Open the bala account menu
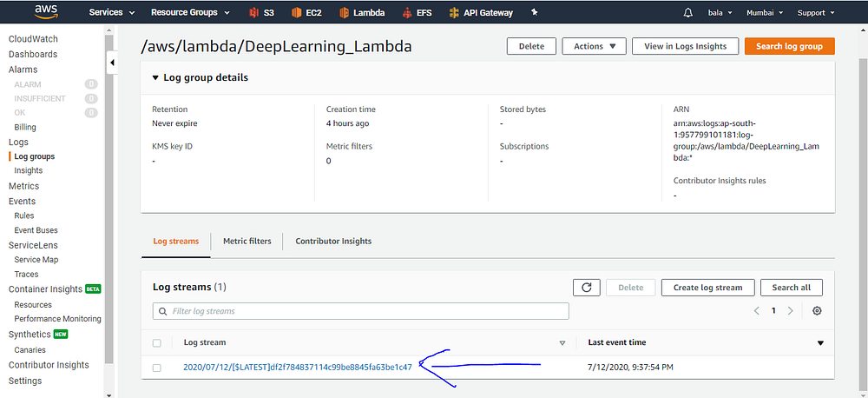Screen dimensions: 868x398 point(720,12)
